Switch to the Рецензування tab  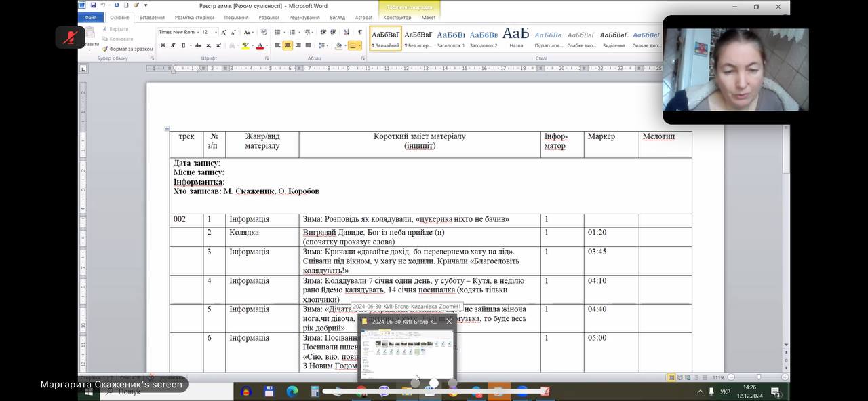(304, 18)
